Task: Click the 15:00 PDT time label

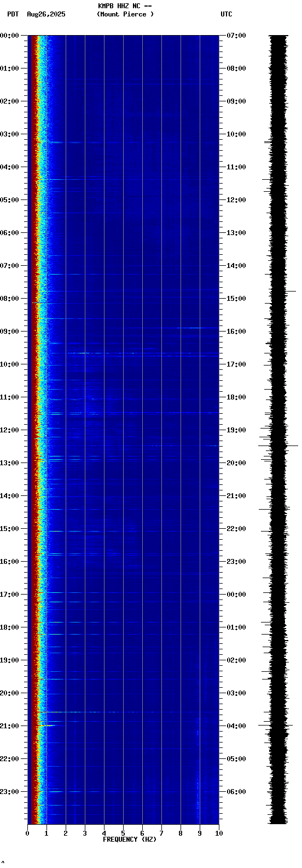Action: pyautogui.click(x=9, y=529)
